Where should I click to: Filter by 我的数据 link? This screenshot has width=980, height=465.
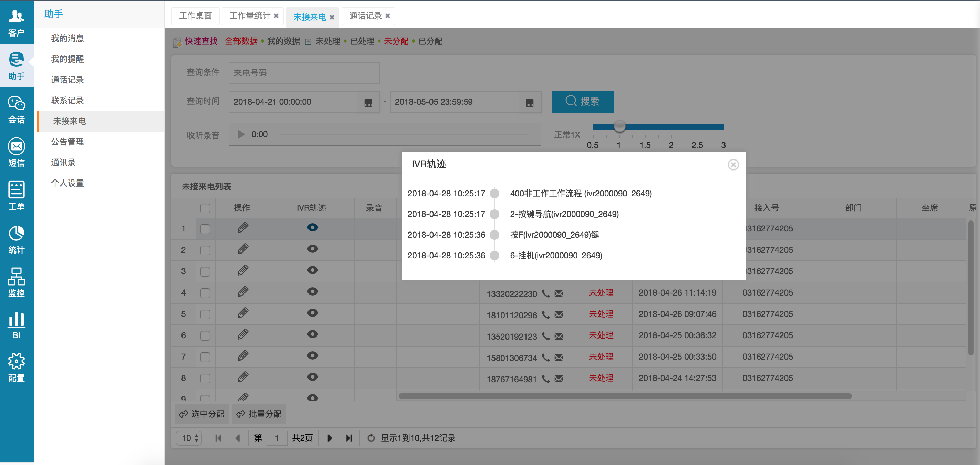click(283, 41)
